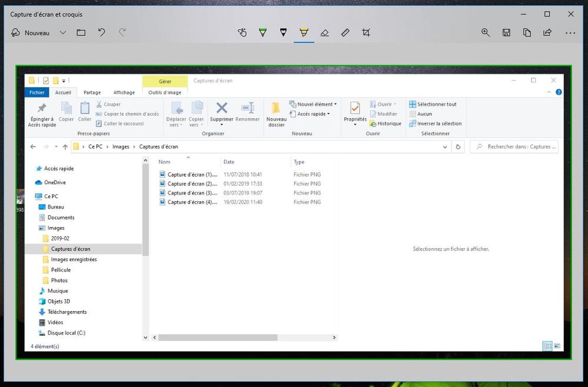
Task: Open the Affichage ribbon tab
Action: [124, 92]
